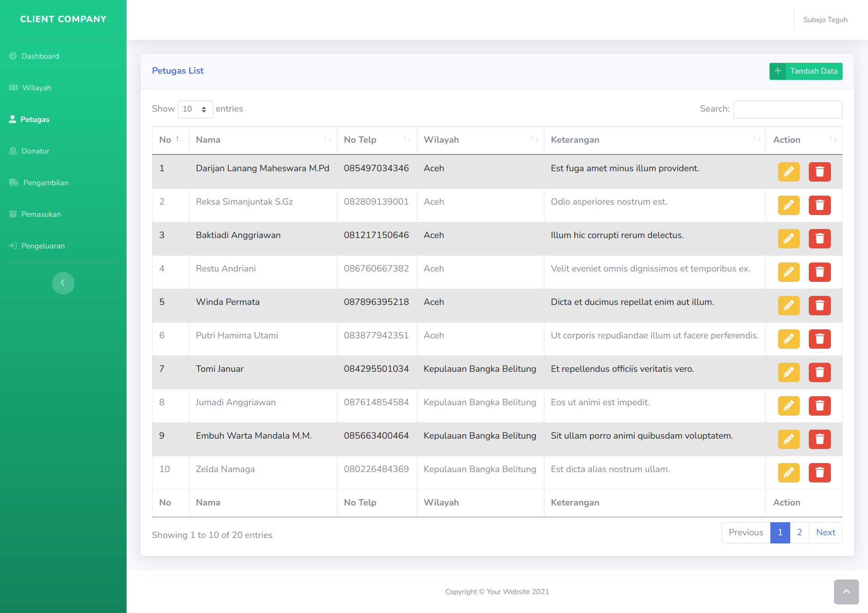Viewport: 868px width, 613px height.
Task: Click the Tambah Data button
Action: tap(806, 71)
